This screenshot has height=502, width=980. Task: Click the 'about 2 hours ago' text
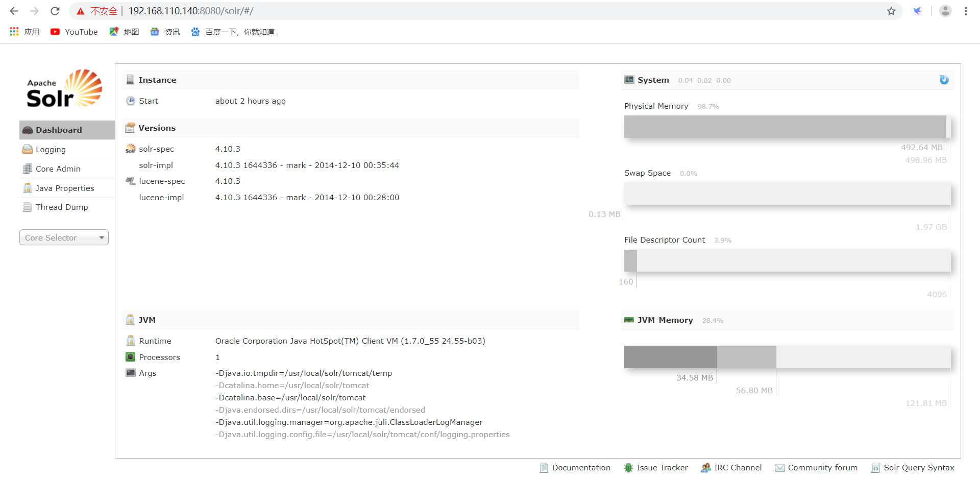(x=251, y=101)
